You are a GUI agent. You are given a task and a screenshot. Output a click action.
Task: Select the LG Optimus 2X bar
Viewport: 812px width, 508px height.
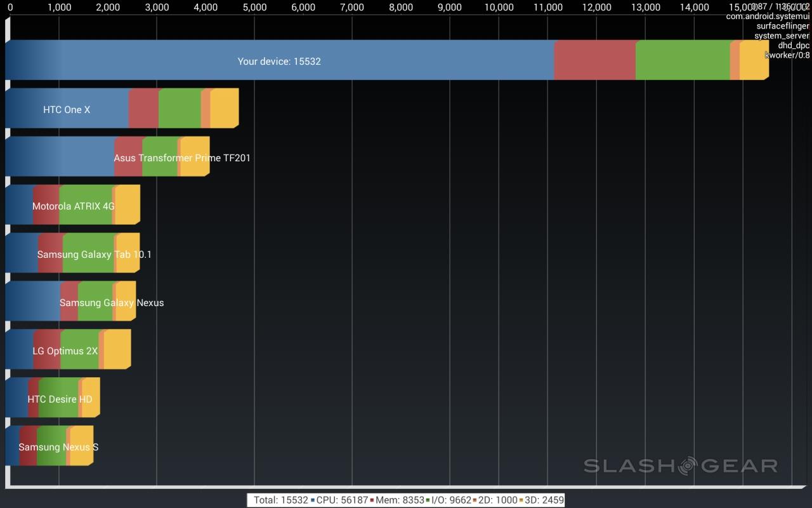tap(65, 351)
